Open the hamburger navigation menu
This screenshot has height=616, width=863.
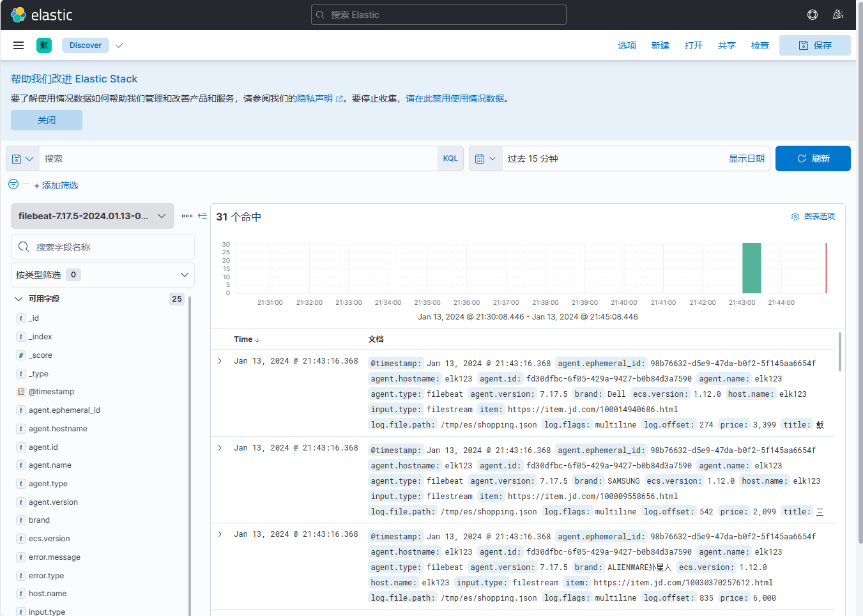(19, 45)
